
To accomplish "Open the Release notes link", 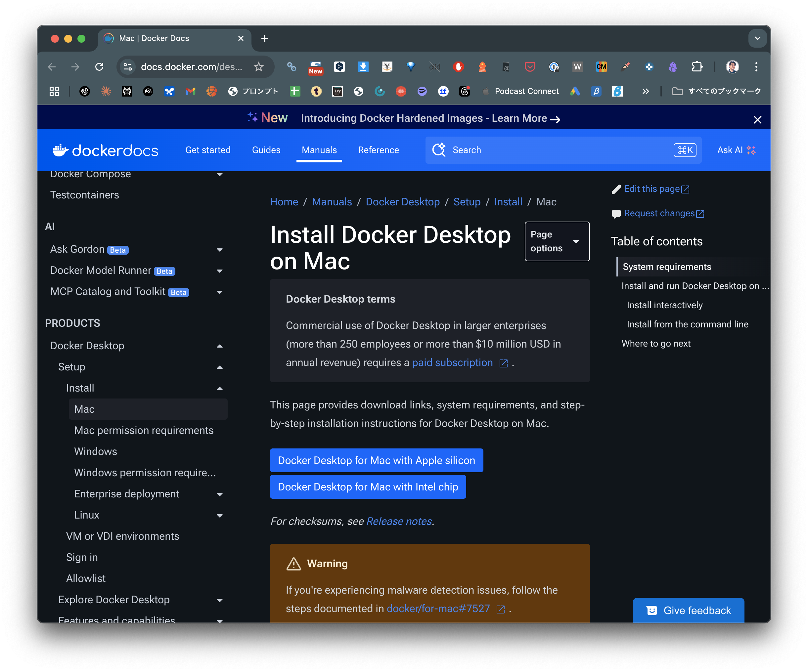I will (x=399, y=521).
